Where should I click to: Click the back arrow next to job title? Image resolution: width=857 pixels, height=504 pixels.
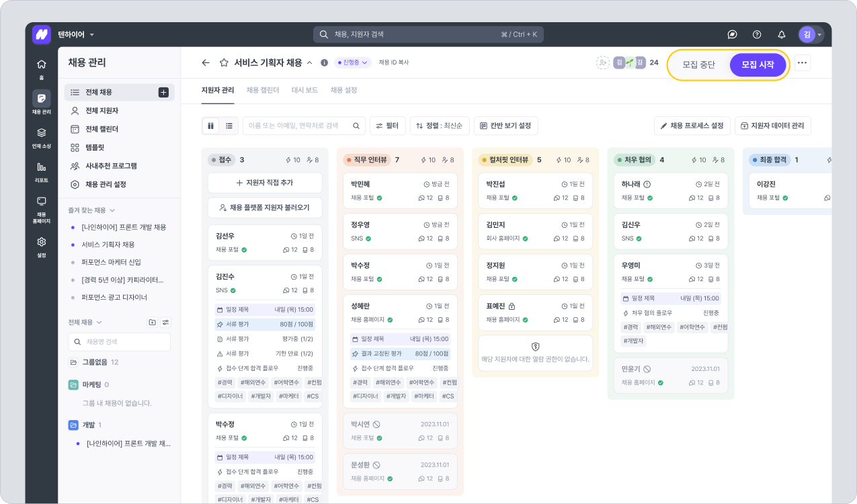(x=206, y=62)
